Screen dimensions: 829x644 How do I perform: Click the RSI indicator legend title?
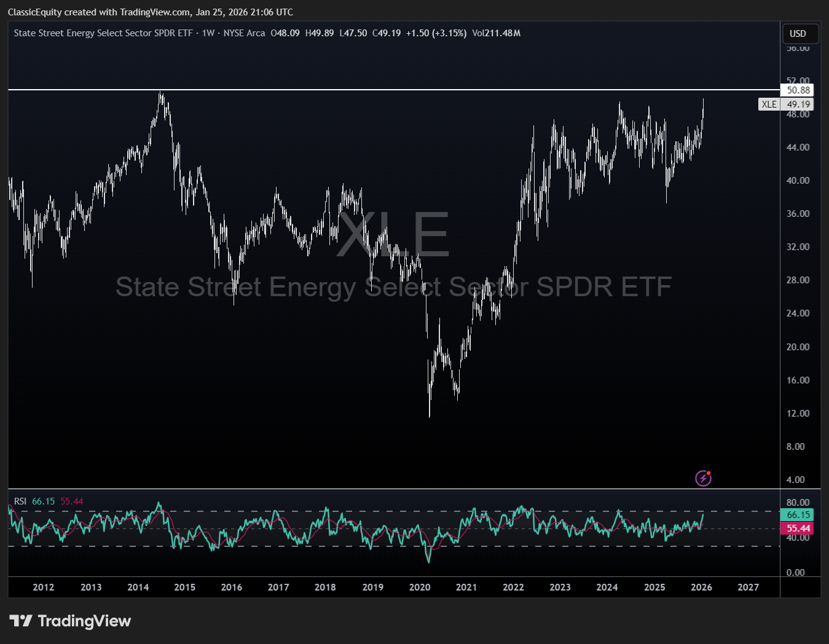pos(20,501)
